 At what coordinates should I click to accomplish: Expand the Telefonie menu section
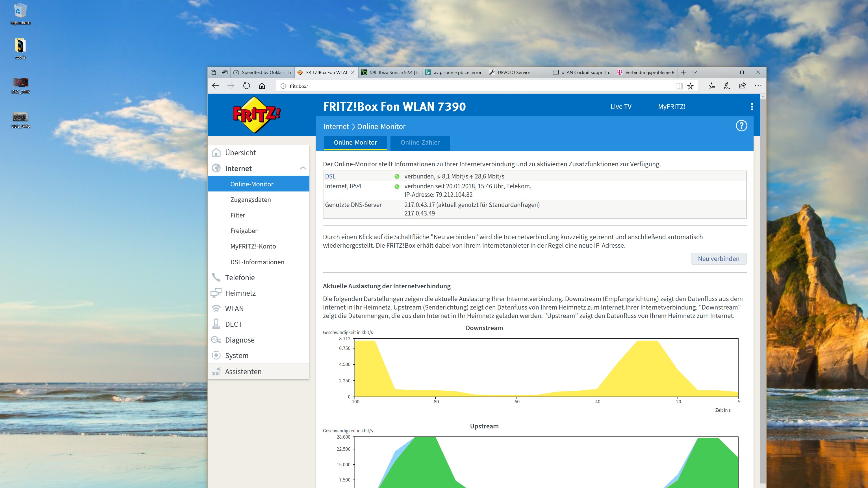[x=240, y=278]
